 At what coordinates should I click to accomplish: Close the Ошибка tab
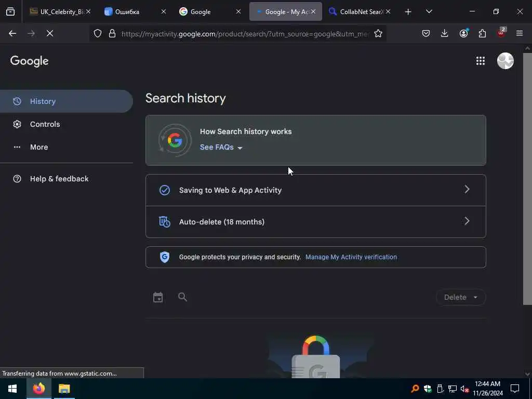click(163, 11)
